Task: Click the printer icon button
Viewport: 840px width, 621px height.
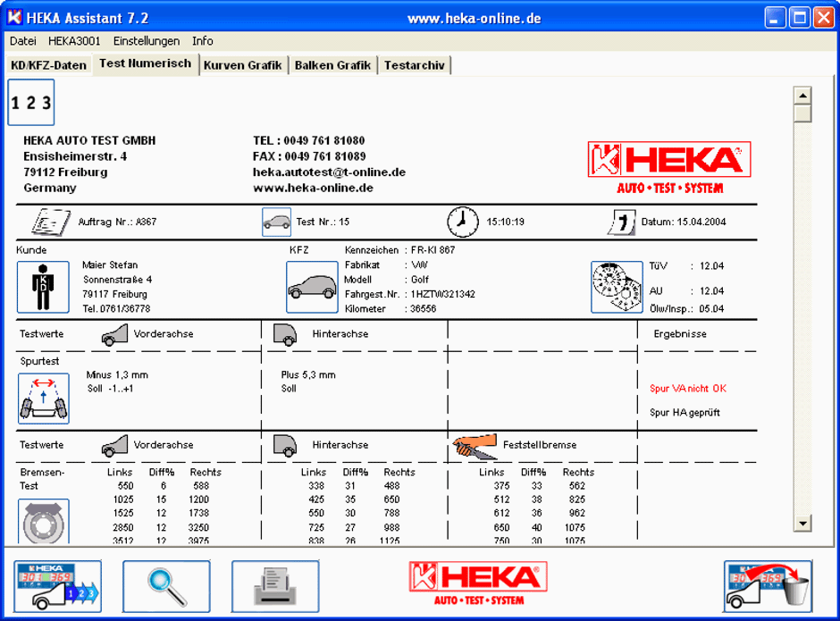Action: click(x=275, y=586)
